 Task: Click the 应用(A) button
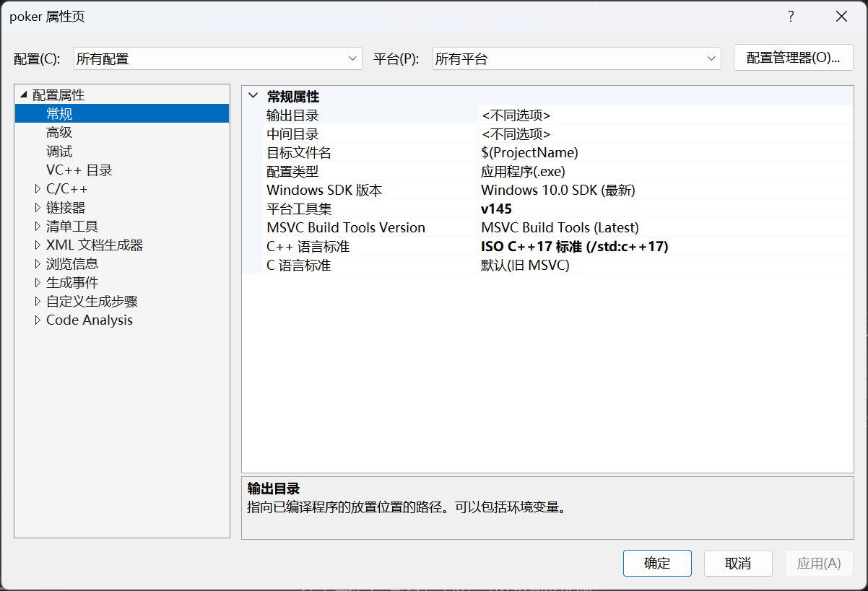[x=819, y=563]
